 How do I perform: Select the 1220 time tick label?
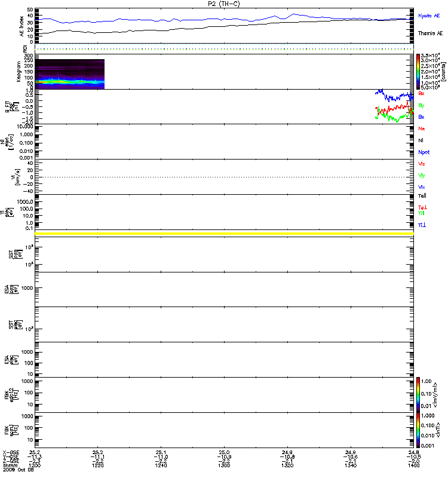click(x=97, y=465)
